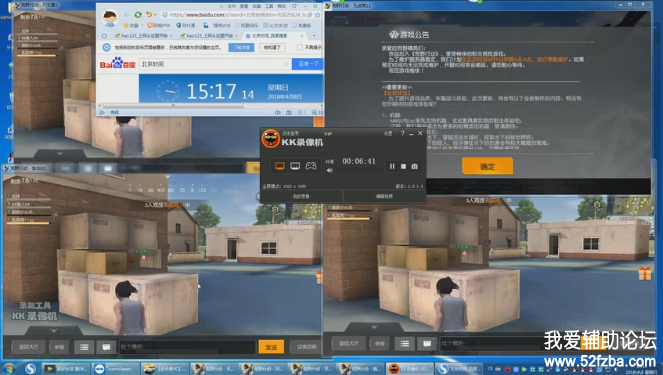Stop the KK recorder recording
The height and width of the screenshot is (375, 663).
point(403,167)
